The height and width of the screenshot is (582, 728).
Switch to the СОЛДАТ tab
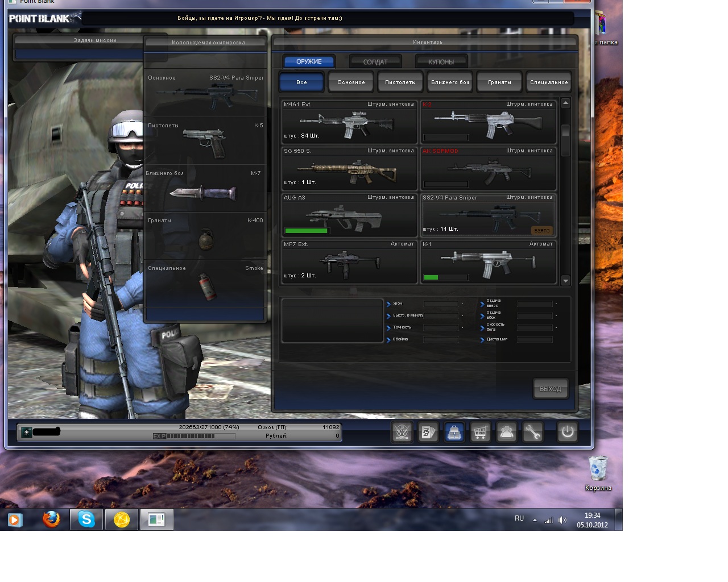[x=375, y=61]
